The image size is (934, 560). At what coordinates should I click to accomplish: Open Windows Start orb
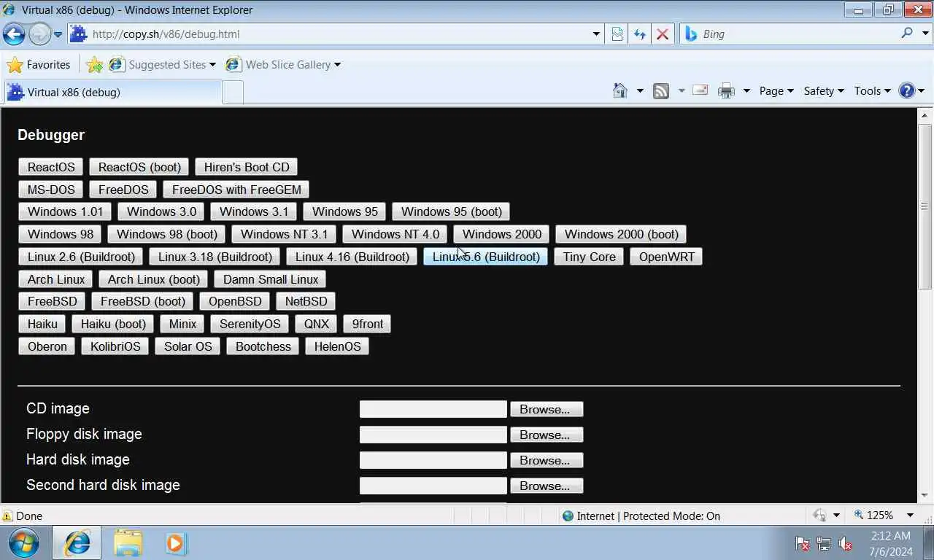tap(24, 543)
